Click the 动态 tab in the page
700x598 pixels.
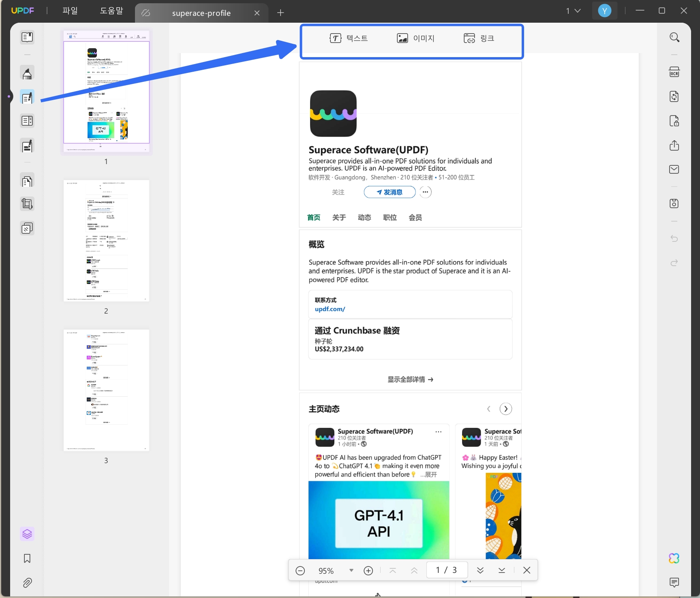[364, 218]
